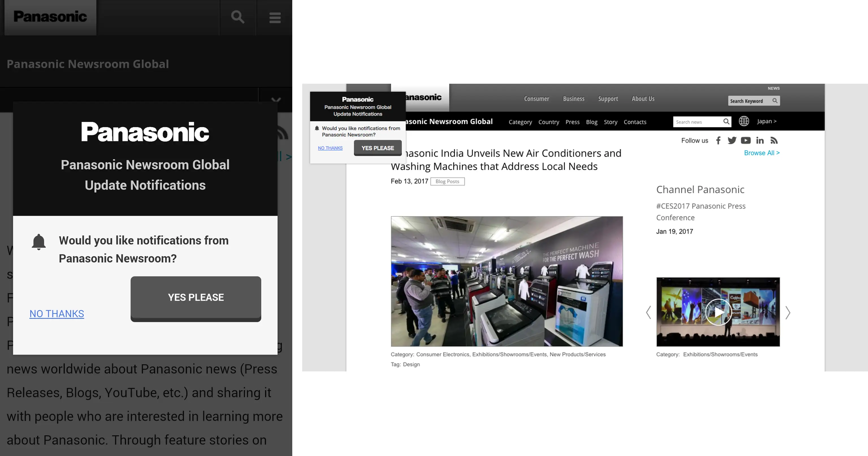Image resolution: width=868 pixels, height=456 pixels.
Task: Select the Blog newsroom tab
Action: [x=591, y=122]
